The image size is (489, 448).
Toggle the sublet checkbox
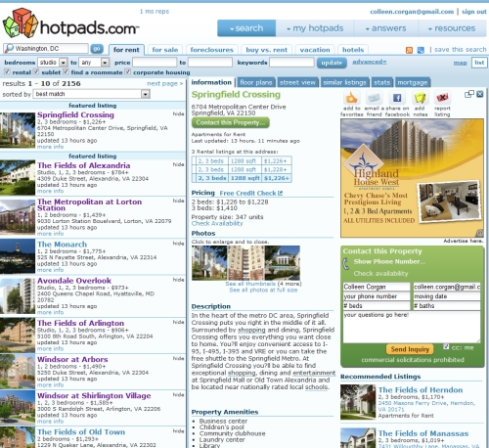coord(36,71)
